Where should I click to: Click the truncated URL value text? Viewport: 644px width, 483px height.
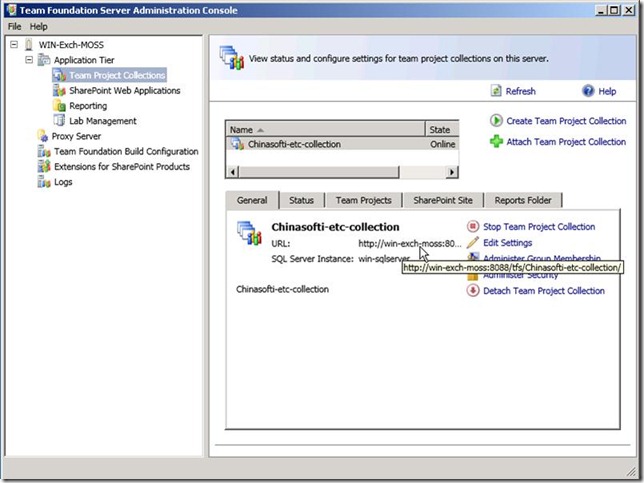coord(409,244)
